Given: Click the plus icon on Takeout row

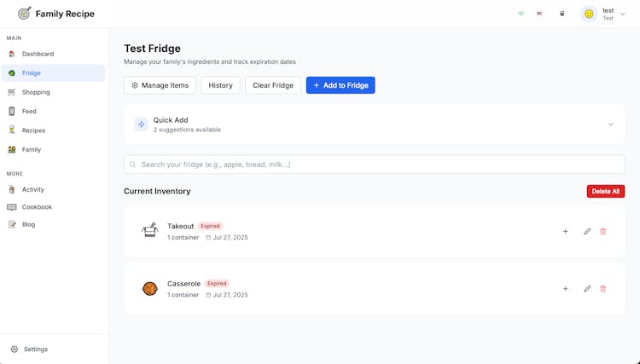Looking at the screenshot, I should click(x=565, y=231).
